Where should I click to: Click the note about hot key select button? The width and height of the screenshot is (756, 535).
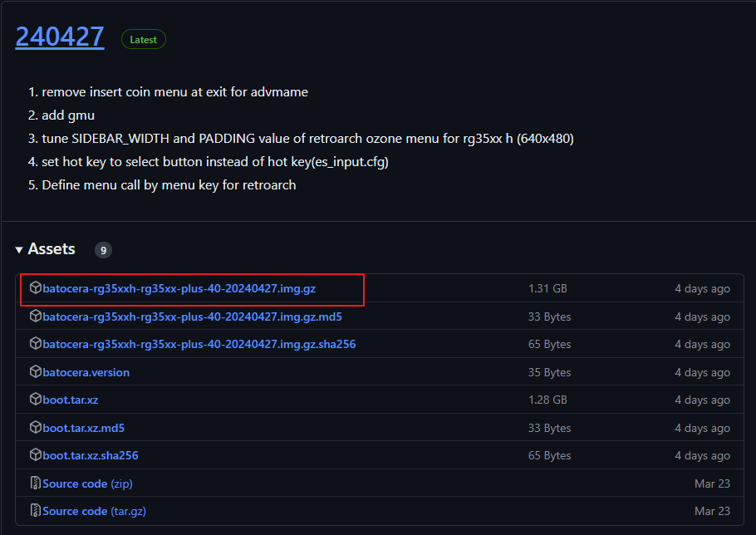pyautogui.click(x=215, y=162)
